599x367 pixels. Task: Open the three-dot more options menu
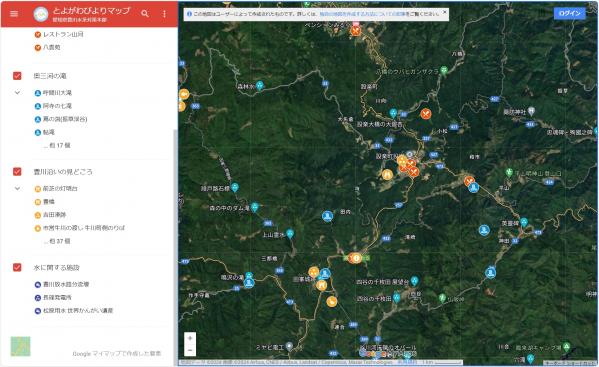coord(164,14)
